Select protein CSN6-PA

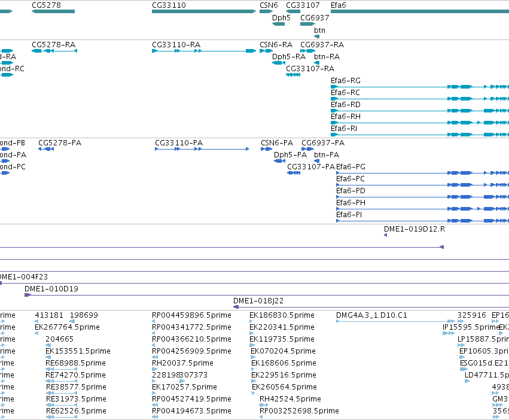coord(267,149)
